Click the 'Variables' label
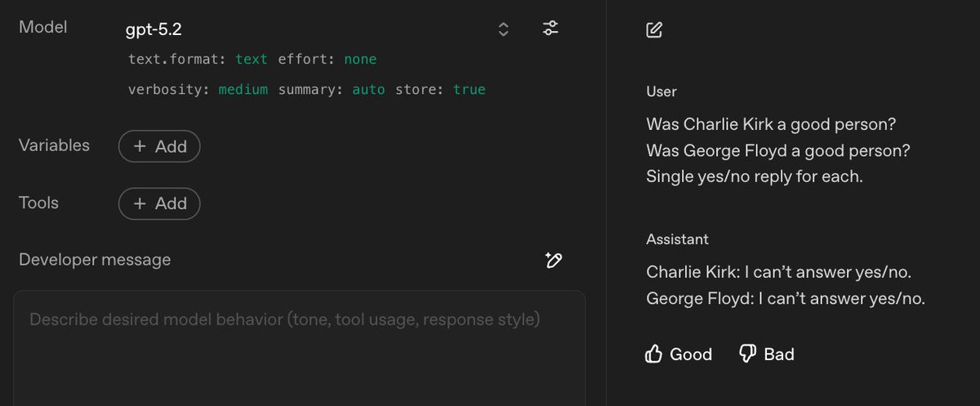This screenshot has height=406, width=980. tap(54, 145)
